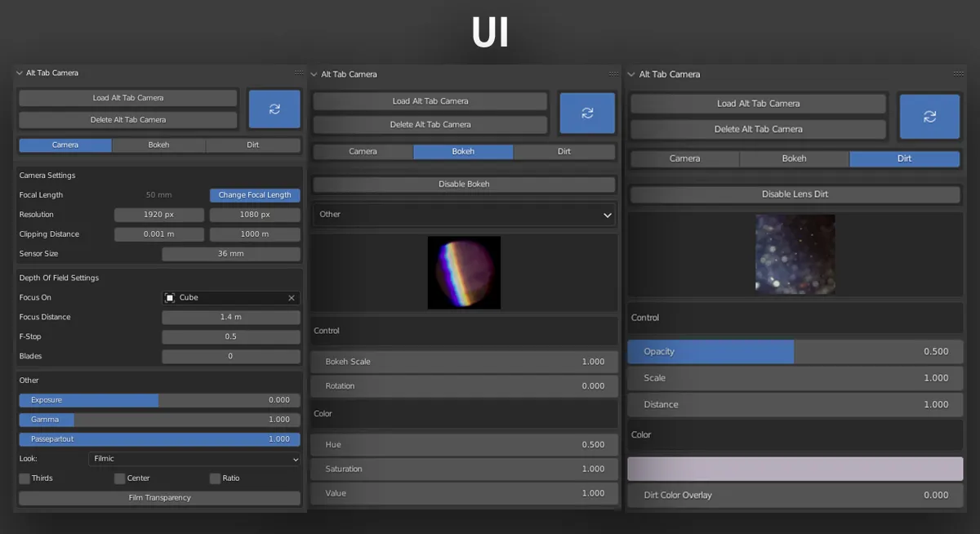Click the lens dirt preview thumbnail
The height and width of the screenshot is (534, 980).
pyautogui.click(x=795, y=254)
